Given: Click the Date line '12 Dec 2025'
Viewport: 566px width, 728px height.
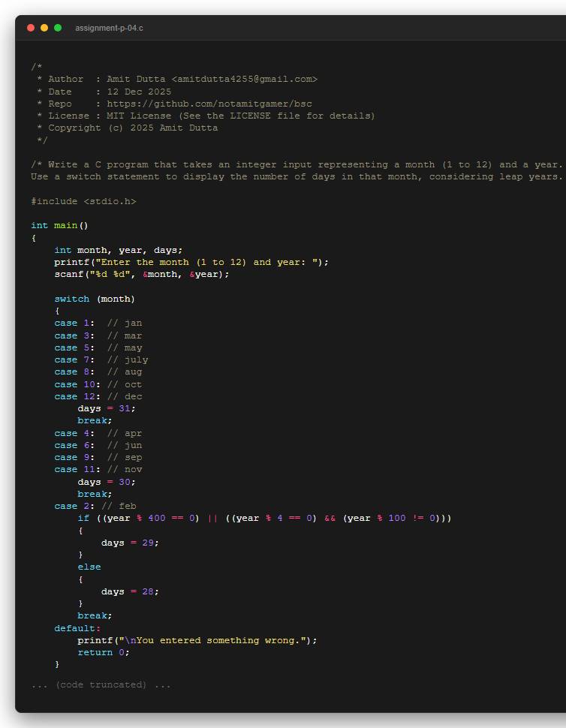Looking at the screenshot, I should [x=104, y=92].
